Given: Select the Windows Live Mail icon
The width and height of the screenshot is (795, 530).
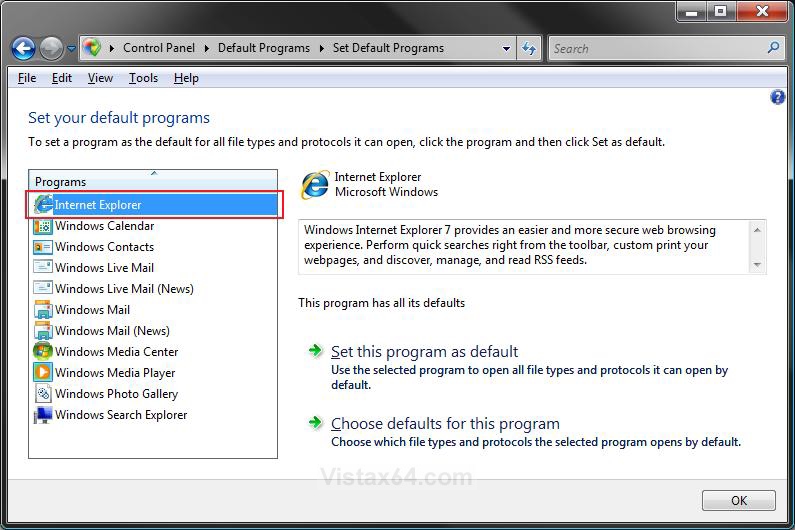Looking at the screenshot, I should [43, 267].
